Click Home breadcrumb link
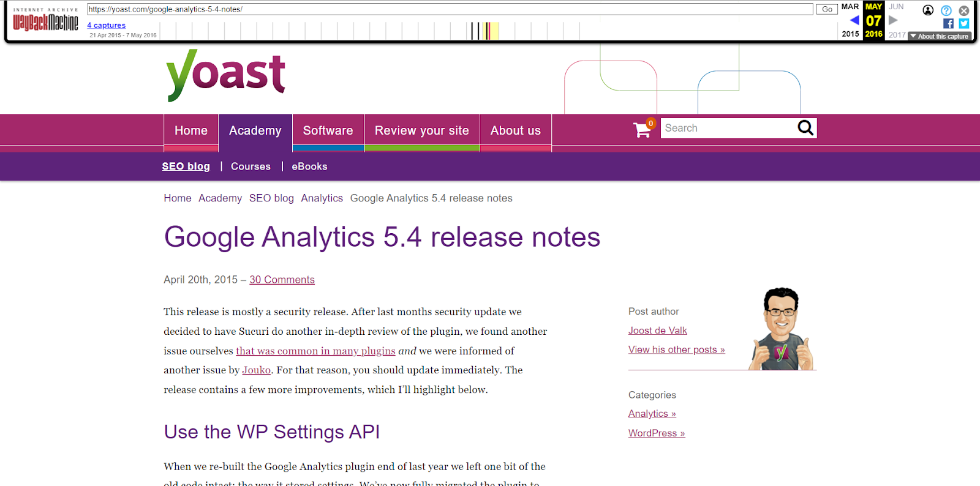 click(178, 198)
